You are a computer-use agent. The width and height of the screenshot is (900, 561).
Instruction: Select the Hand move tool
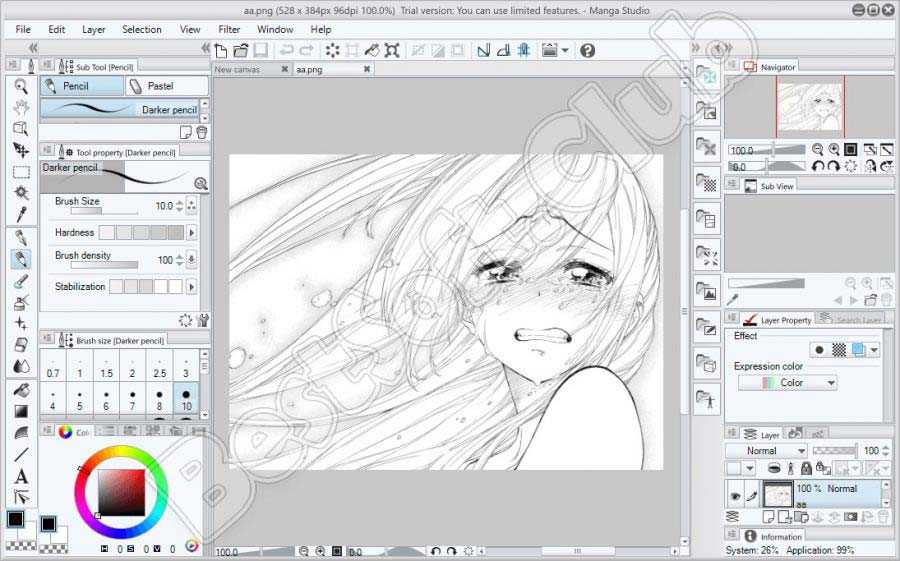point(20,107)
